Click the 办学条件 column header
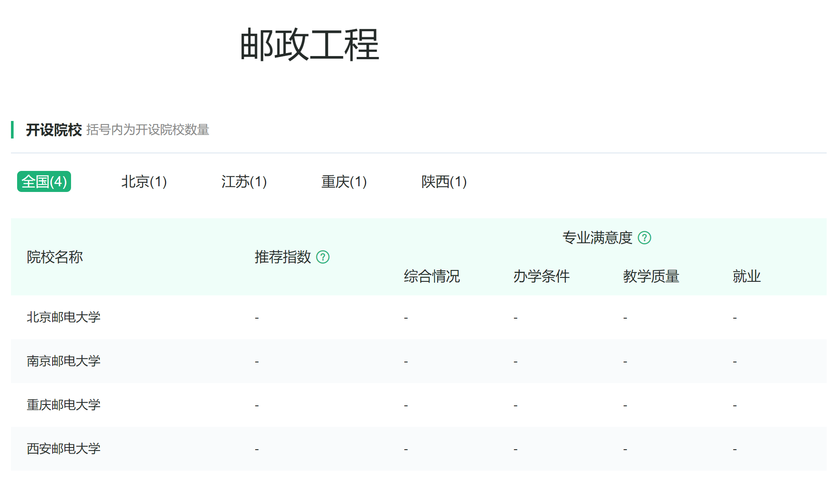 pos(542,276)
